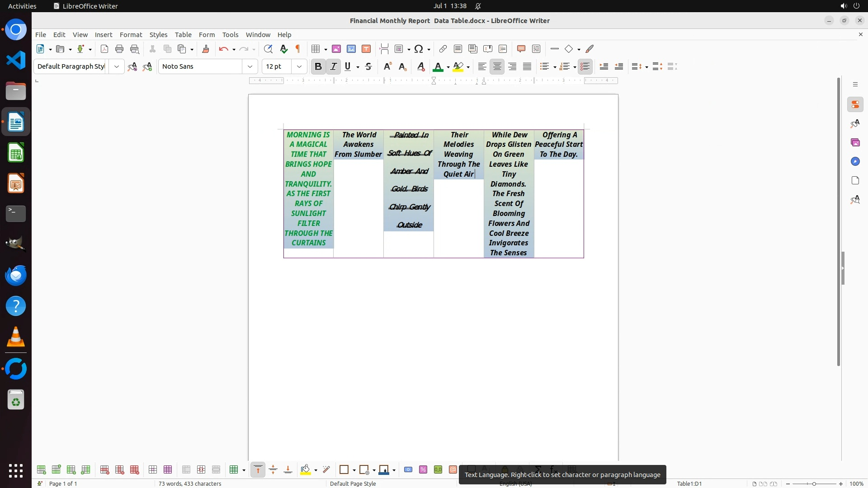The width and height of the screenshot is (868, 488).
Task: Toggle Italic formatting button
Action: (334, 66)
